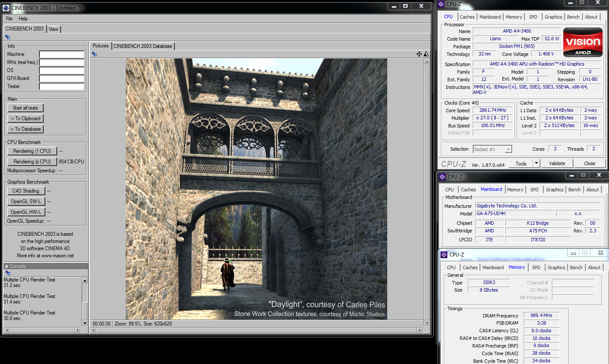Click the OS input field
This screenshot has height=364, width=609.
pos(62,70)
